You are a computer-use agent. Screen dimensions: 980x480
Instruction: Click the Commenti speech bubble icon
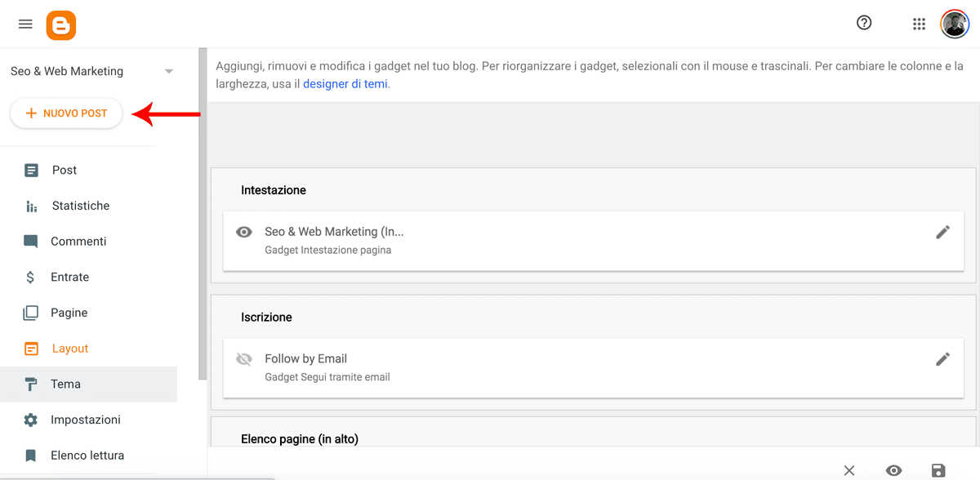click(x=31, y=242)
